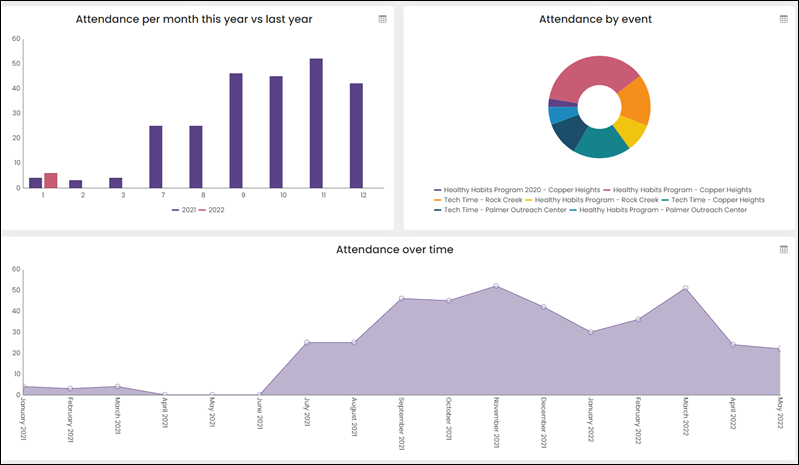
Task: Open table view icon for Attendance over time
Action: click(784, 249)
